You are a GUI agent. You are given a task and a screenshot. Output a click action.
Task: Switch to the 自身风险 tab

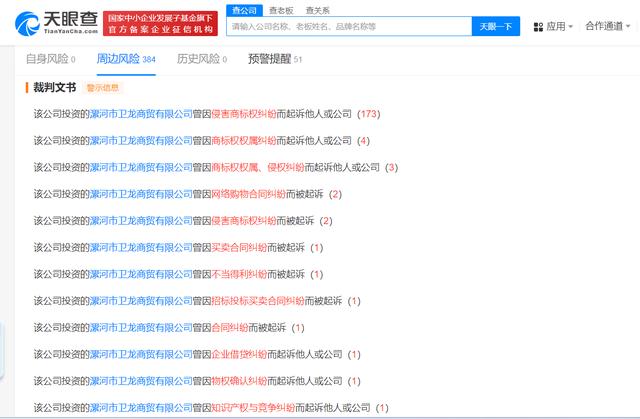coord(50,59)
